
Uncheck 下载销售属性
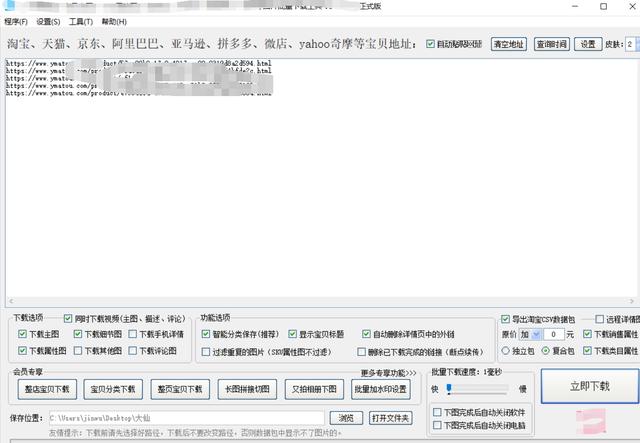click(587, 334)
